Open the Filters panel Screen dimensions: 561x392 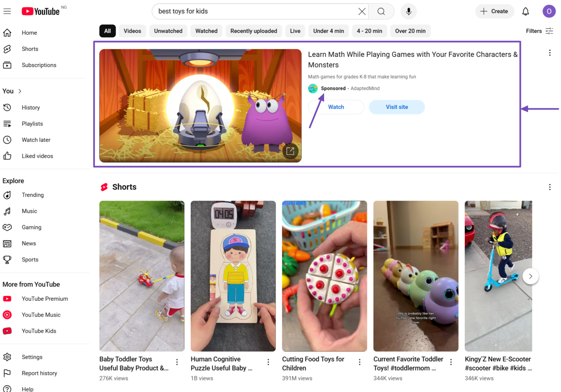pos(539,31)
